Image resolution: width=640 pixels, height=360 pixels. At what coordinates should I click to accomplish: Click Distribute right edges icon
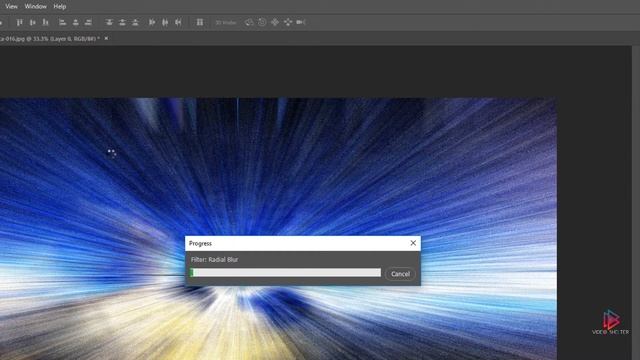pos(178,22)
